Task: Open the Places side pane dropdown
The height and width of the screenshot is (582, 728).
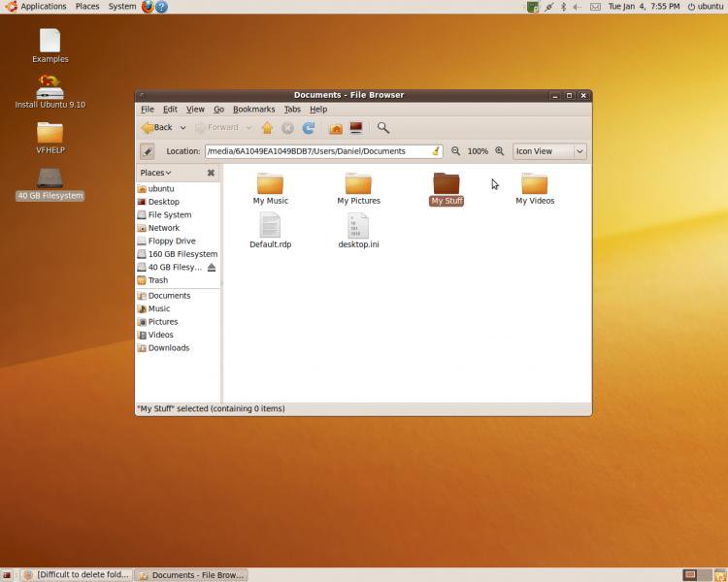Action: [x=155, y=173]
